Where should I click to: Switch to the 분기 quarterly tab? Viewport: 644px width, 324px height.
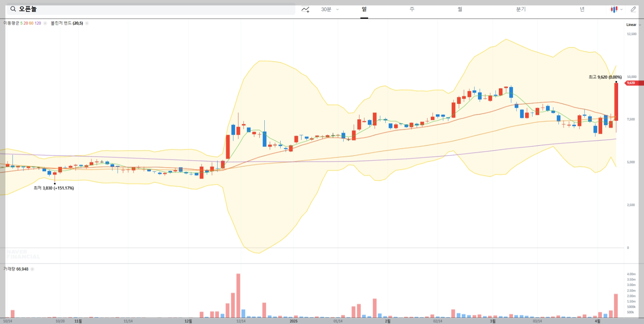[521, 9]
